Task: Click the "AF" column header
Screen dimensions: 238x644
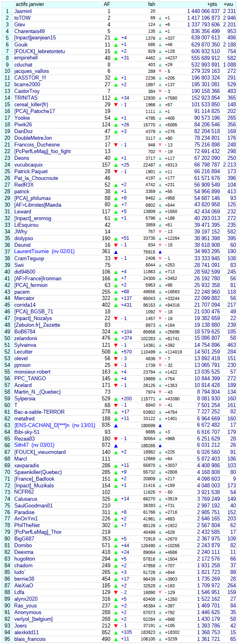Action: (107, 4)
